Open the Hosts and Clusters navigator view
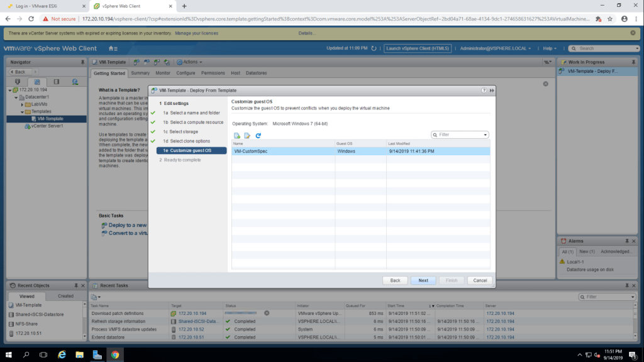The height and width of the screenshot is (362, 644). coord(18,82)
